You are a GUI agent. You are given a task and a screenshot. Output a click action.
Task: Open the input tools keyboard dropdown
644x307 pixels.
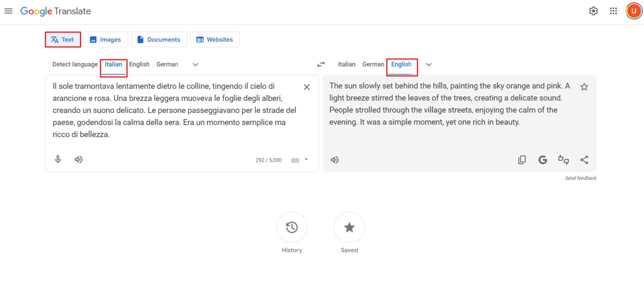click(306, 160)
